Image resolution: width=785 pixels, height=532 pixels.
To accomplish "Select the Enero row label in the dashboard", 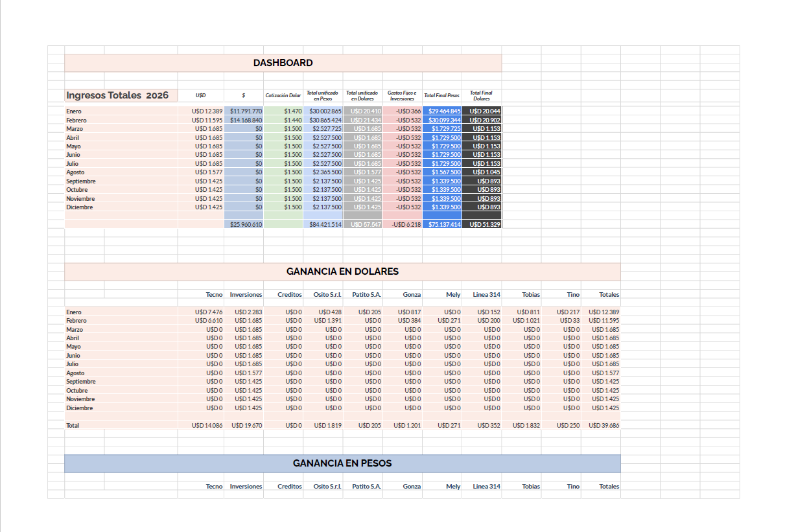I will click(x=73, y=111).
